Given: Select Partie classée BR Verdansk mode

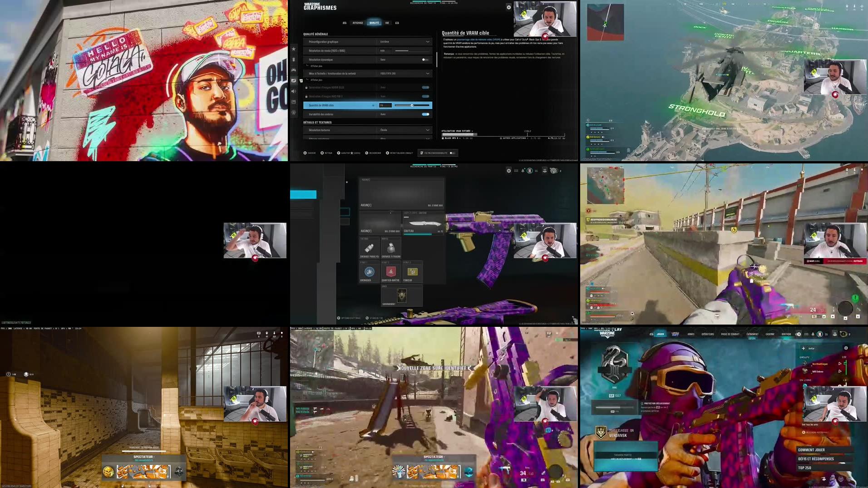Looking at the screenshot, I should (615, 433).
